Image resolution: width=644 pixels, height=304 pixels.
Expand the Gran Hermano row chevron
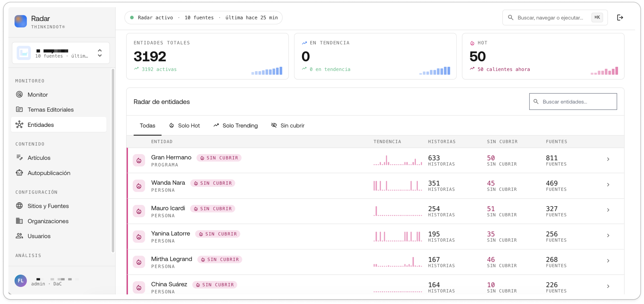point(608,159)
